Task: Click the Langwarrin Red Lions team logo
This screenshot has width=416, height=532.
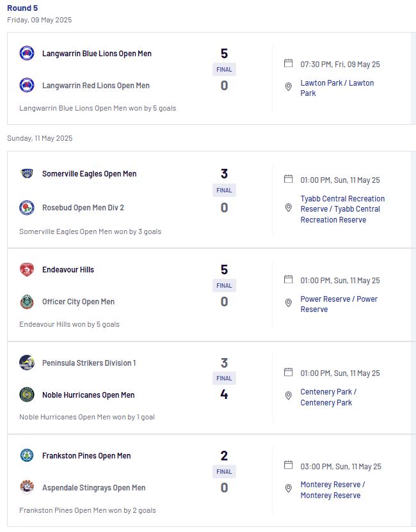Action: (x=27, y=85)
